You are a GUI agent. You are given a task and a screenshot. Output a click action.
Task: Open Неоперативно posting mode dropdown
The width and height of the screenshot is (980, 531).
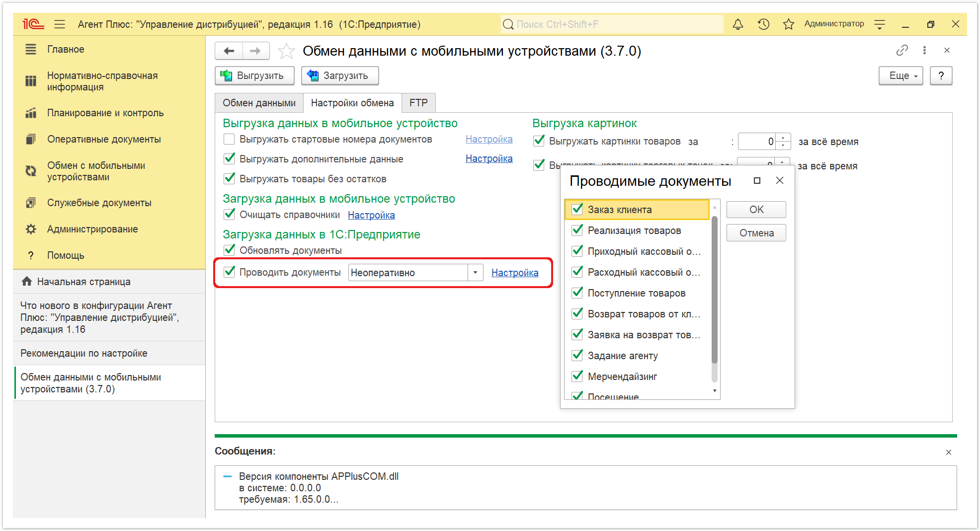[475, 272]
